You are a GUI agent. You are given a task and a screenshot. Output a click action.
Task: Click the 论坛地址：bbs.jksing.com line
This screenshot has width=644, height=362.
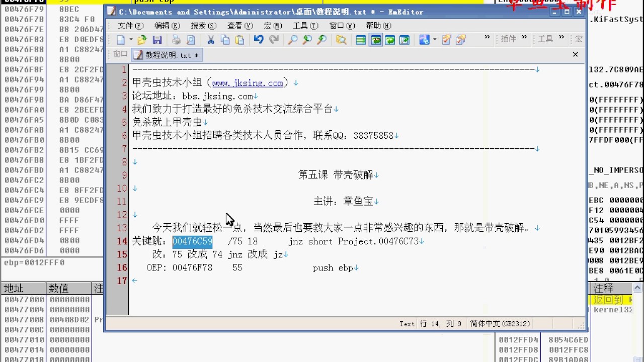click(x=192, y=96)
